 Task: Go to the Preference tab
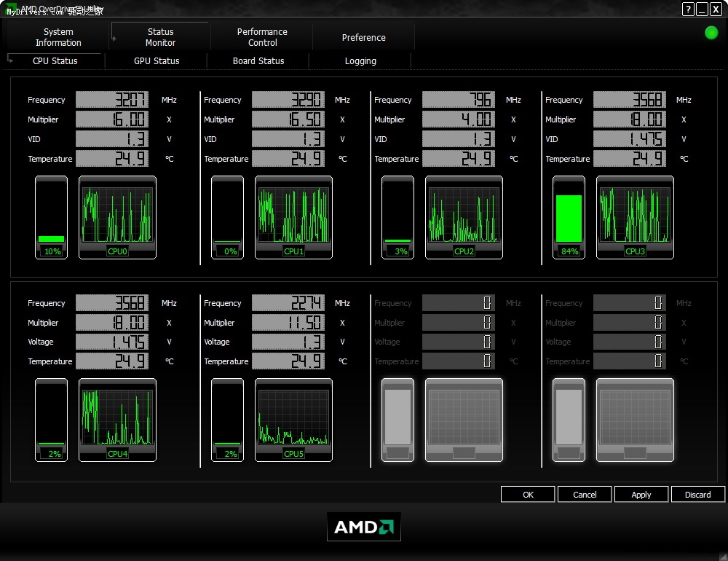click(x=363, y=37)
